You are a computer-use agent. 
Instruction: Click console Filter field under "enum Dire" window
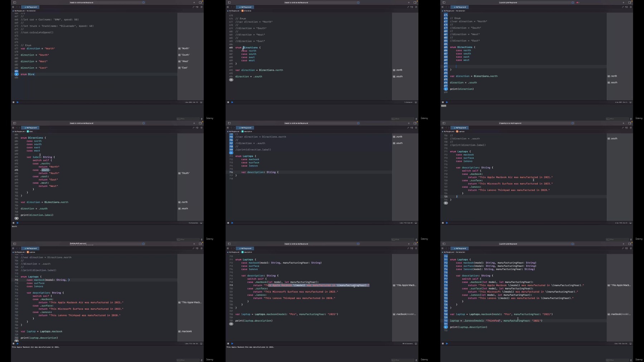188,119
